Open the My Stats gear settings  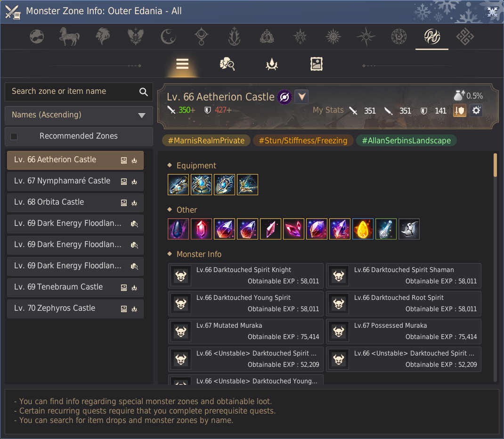click(x=476, y=111)
